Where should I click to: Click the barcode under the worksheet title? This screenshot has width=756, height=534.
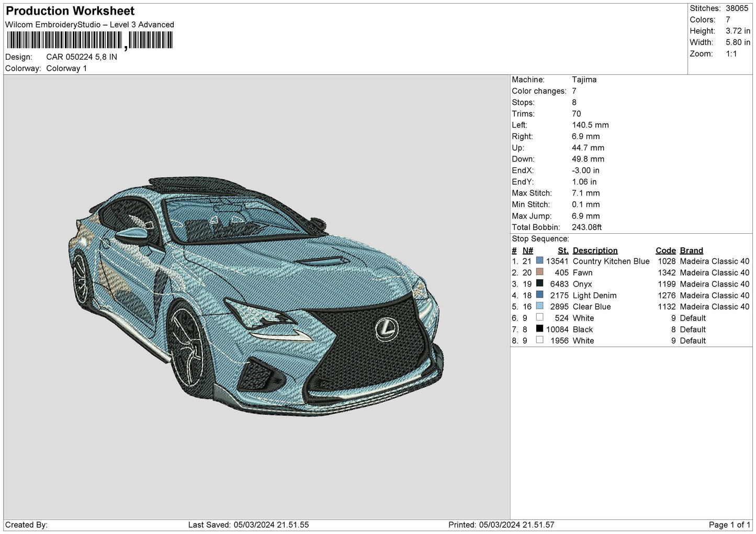coord(89,40)
